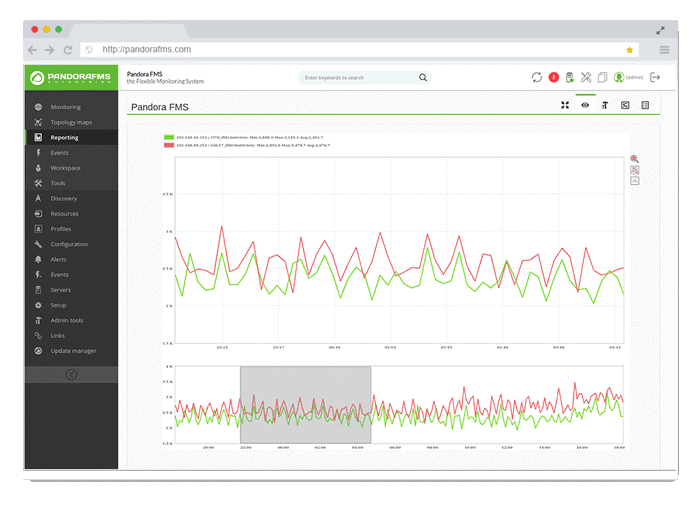Click the Monitoring sidebar icon

pos(38,107)
